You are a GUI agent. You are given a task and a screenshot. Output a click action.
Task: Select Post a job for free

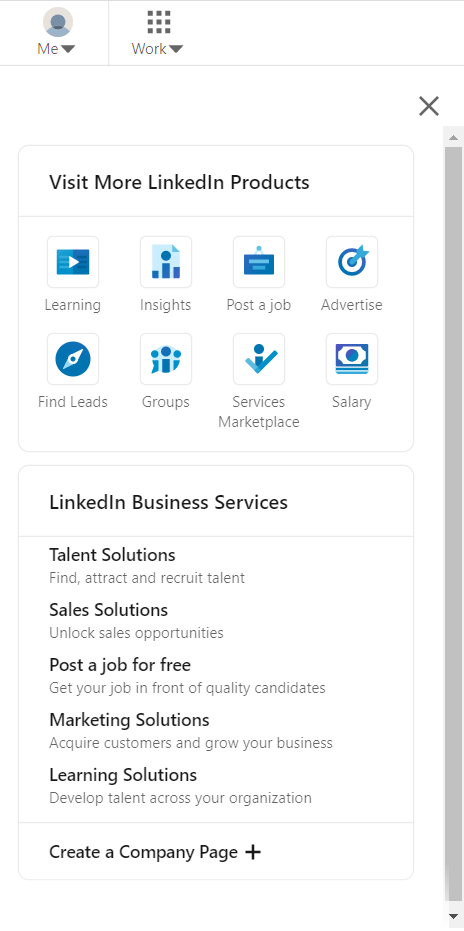click(120, 665)
